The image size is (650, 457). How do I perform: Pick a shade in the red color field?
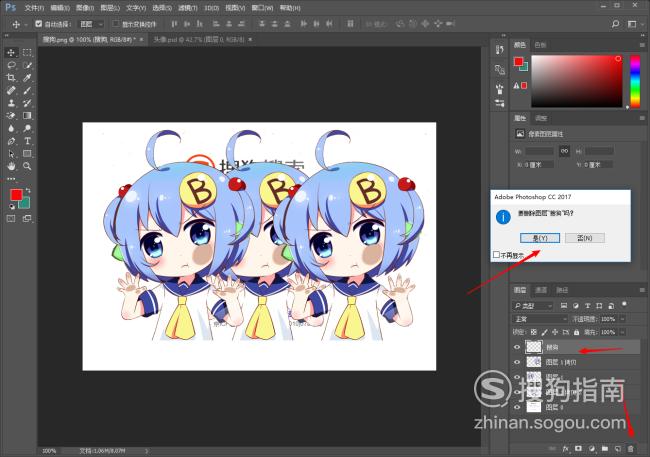point(577,81)
